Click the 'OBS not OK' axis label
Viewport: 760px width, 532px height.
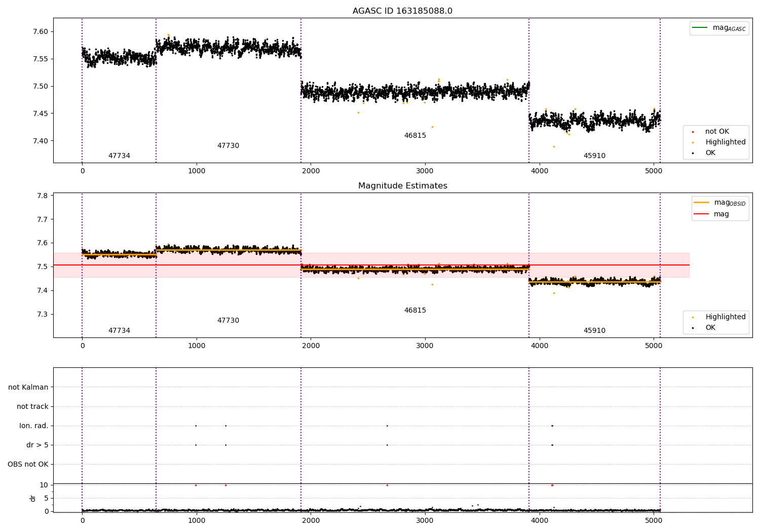pyautogui.click(x=28, y=465)
